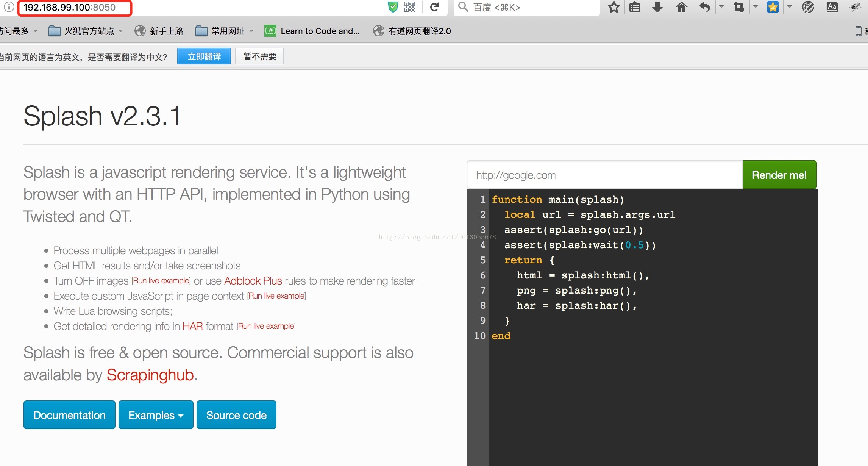Click 'Process multiple webpages in parallel' text

[x=136, y=250]
